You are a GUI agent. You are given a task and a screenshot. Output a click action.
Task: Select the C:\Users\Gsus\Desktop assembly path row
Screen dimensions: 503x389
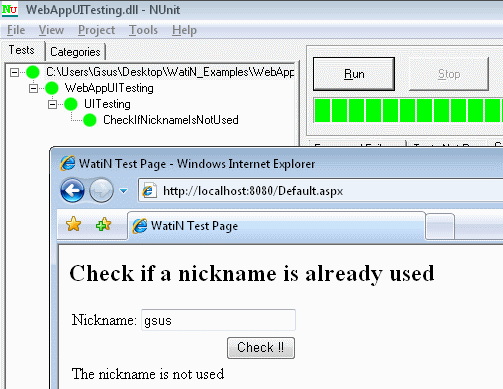tap(170, 72)
